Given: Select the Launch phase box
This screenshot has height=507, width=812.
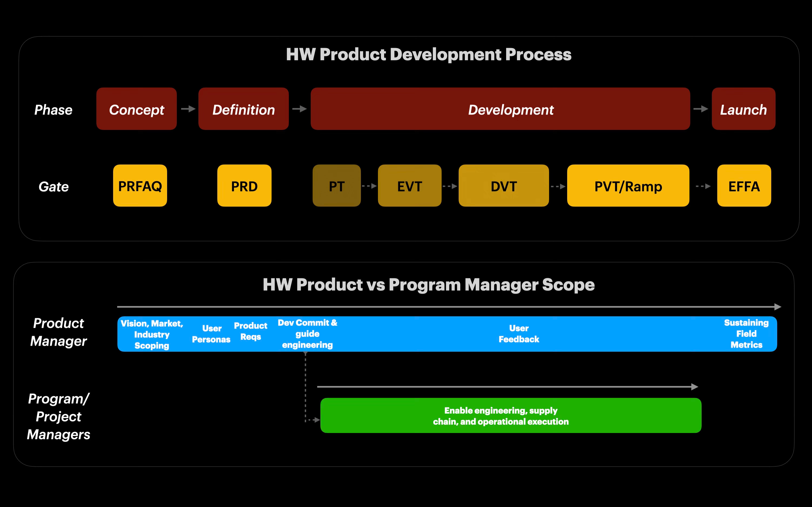Looking at the screenshot, I should 743,109.
